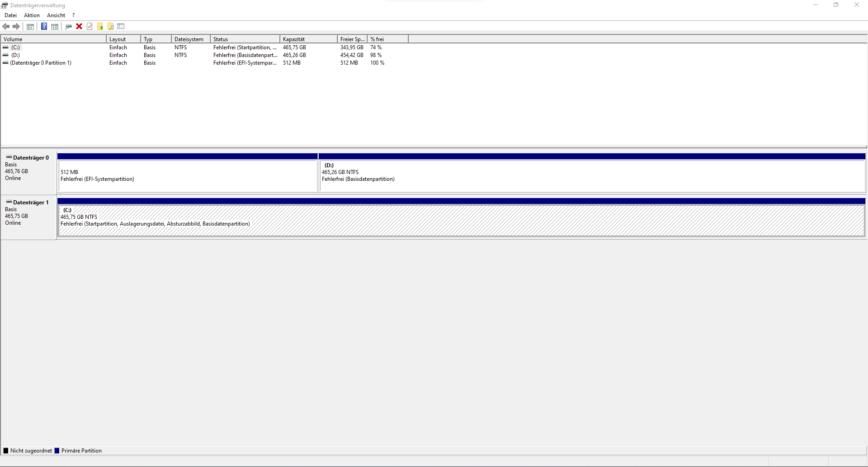Open Help via the question mark icon
This screenshot has height=467, width=868.
[44, 26]
